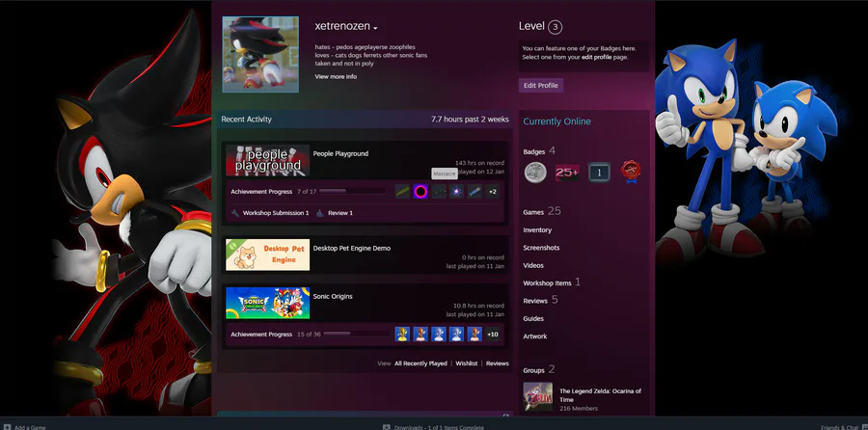Click the Shadow profile avatar picture
The height and width of the screenshot is (430, 868).
pos(260,54)
